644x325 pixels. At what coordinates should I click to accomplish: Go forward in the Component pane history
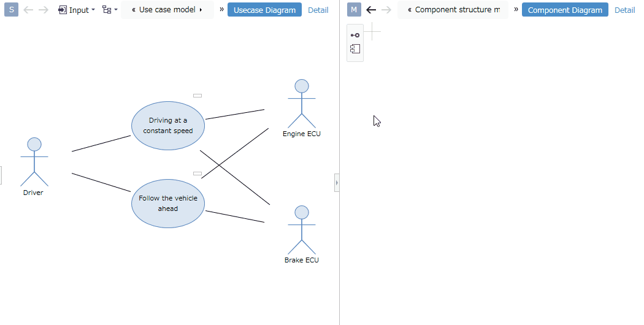coord(386,9)
